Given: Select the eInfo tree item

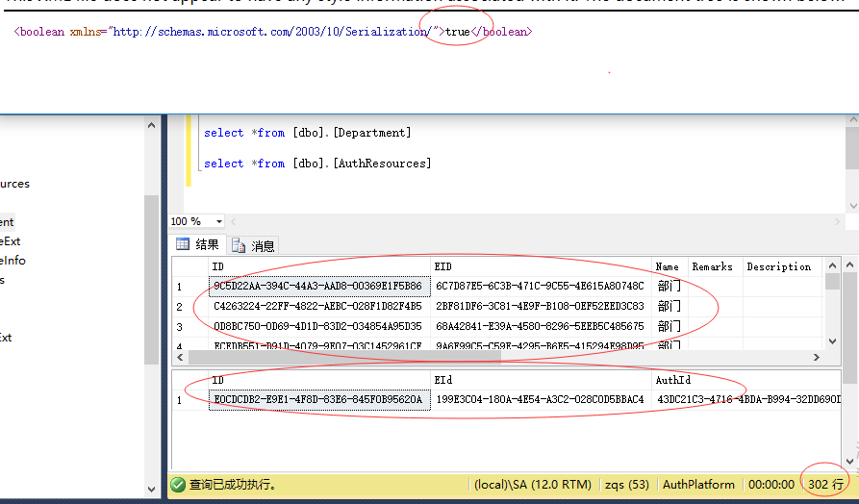Looking at the screenshot, I should [x=13, y=261].
